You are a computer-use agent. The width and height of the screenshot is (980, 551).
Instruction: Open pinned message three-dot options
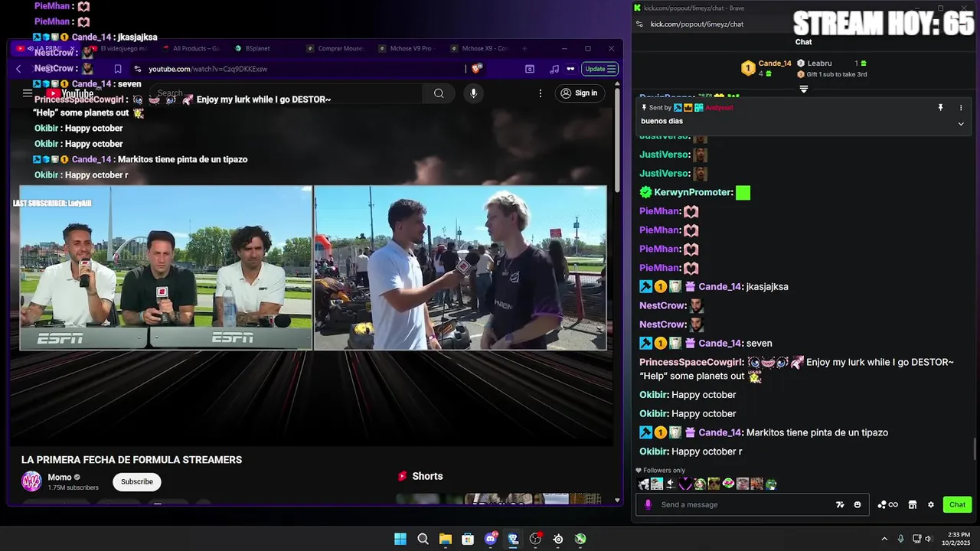pos(961,108)
